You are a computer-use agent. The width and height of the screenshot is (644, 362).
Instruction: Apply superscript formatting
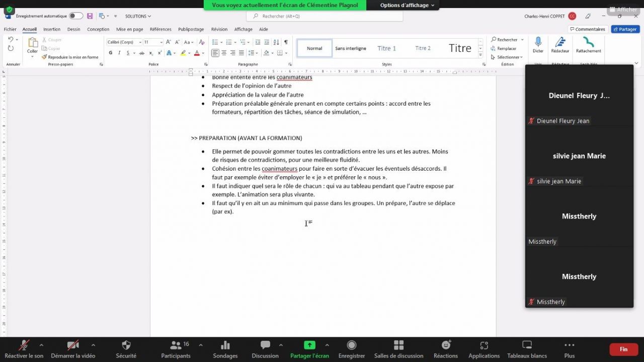tap(159, 53)
